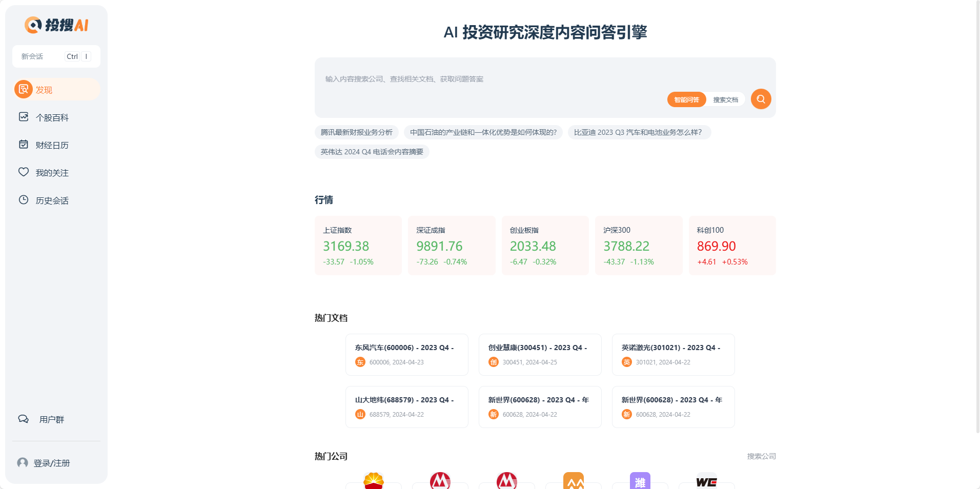Click the WE company logo
980x489 pixels.
(707, 481)
